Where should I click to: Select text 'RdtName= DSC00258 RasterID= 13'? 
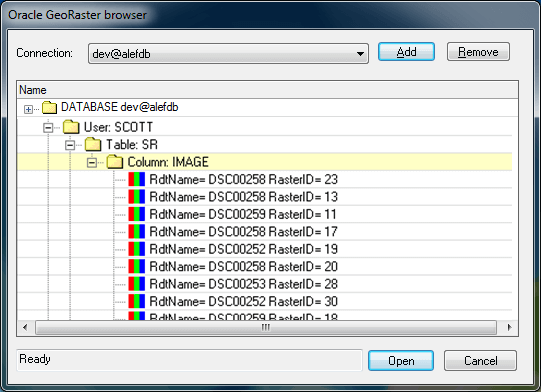[244, 197]
